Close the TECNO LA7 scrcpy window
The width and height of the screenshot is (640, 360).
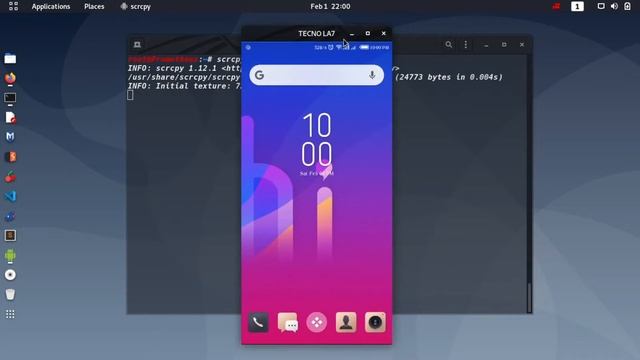click(384, 33)
